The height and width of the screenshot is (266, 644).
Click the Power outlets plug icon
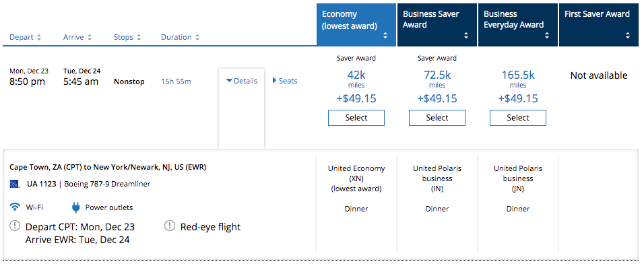click(75, 207)
